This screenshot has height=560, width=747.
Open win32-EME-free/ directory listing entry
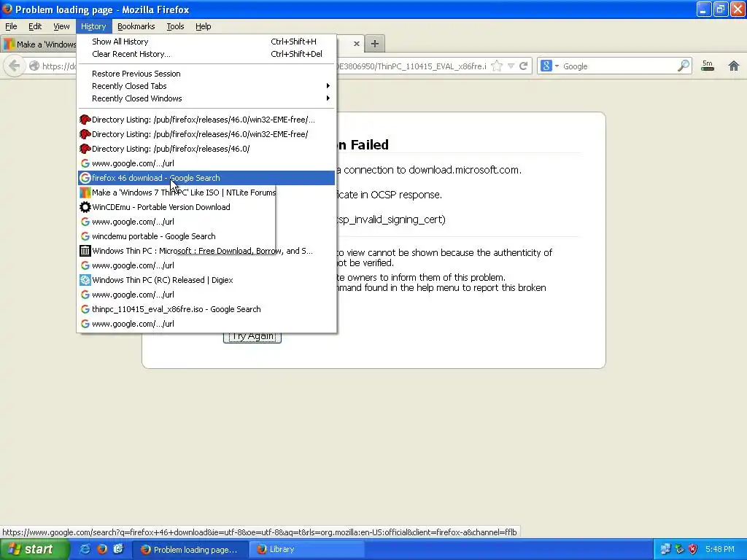(206, 134)
